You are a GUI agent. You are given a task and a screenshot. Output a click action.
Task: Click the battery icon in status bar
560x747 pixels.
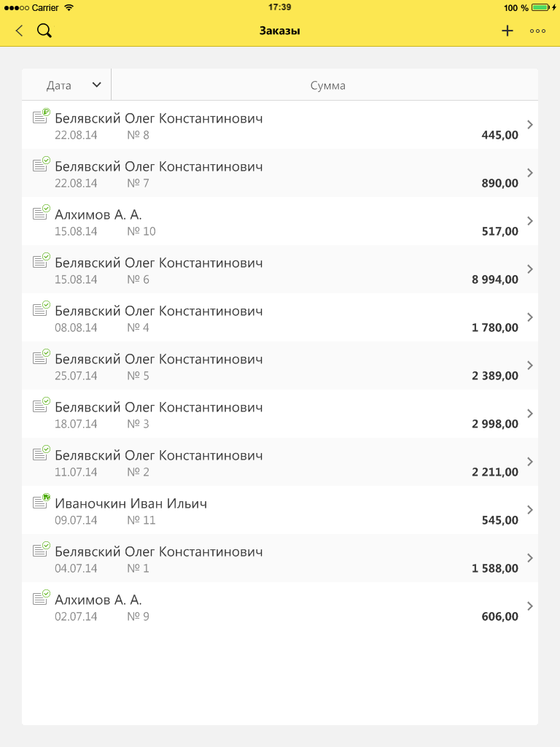(x=540, y=7)
